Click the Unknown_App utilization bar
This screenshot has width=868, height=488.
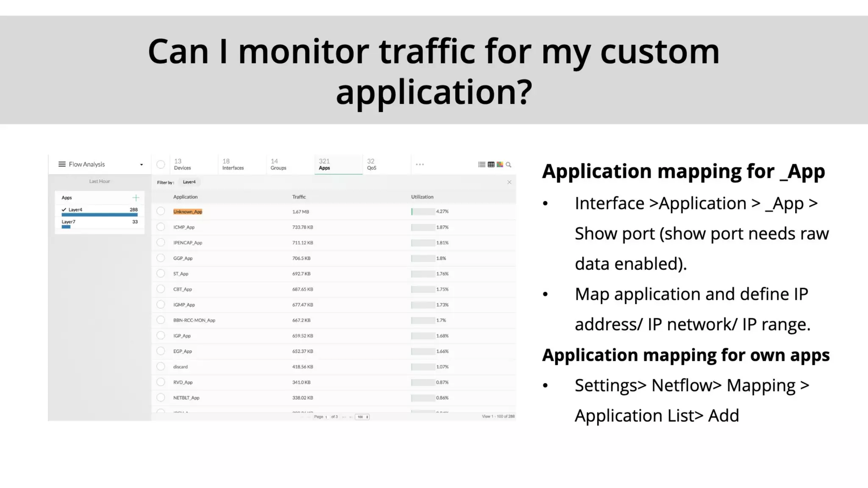pyautogui.click(x=423, y=211)
